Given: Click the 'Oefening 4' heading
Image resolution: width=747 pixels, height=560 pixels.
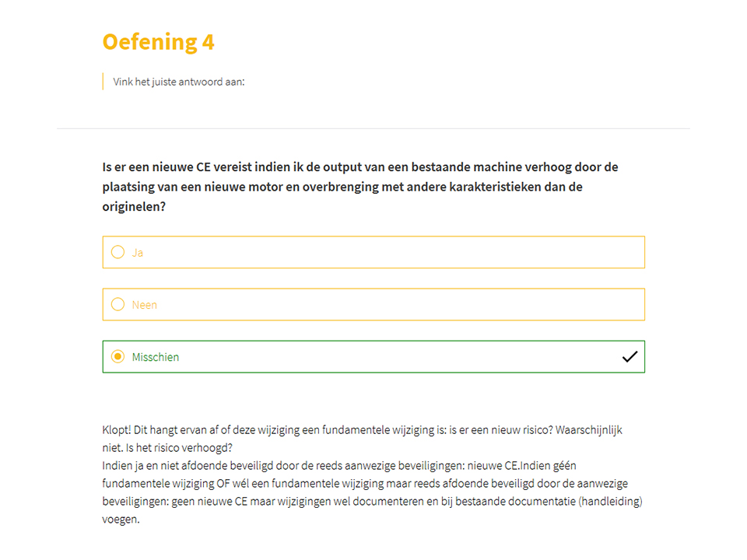Looking at the screenshot, I should click(158, 42).
